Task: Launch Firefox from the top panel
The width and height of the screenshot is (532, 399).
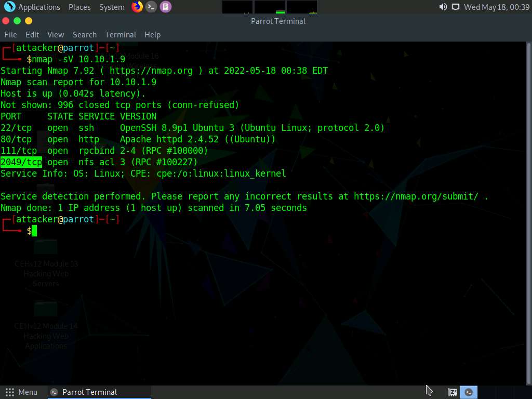Action: [137, 7]
